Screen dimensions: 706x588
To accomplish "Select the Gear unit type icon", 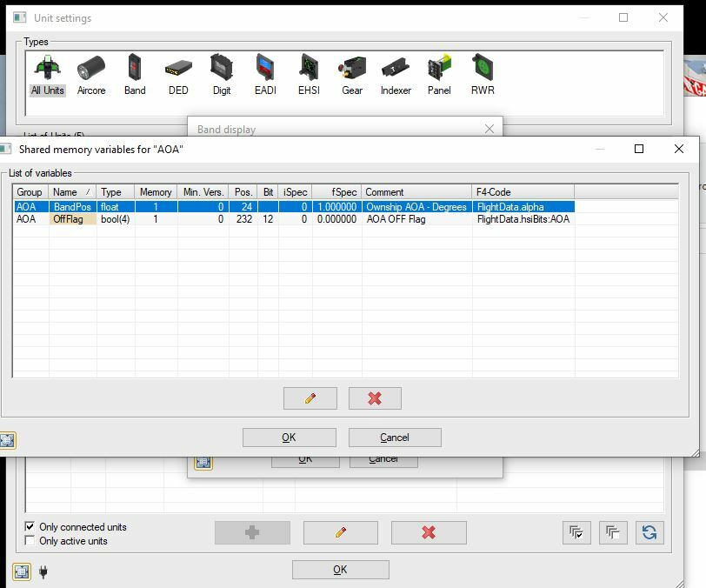I will point(352,75).
